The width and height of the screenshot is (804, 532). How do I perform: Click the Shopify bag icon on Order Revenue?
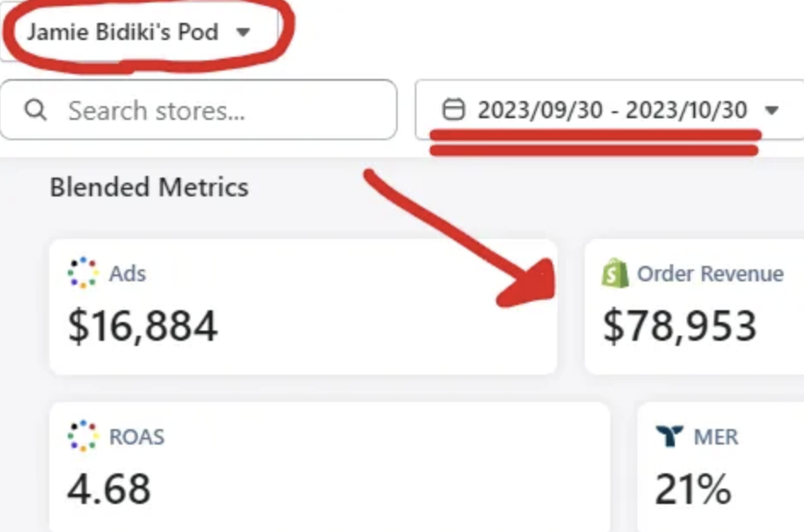tap(615, 274)
